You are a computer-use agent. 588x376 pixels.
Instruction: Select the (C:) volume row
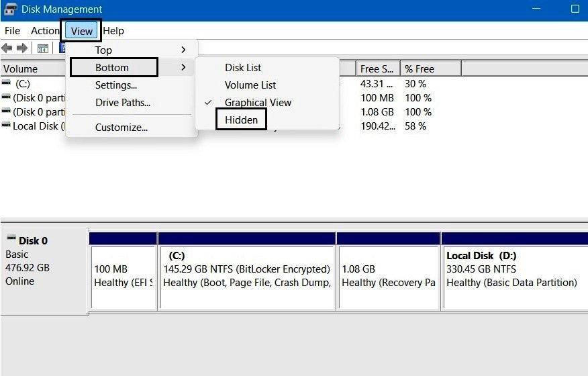tap(23, 84)
